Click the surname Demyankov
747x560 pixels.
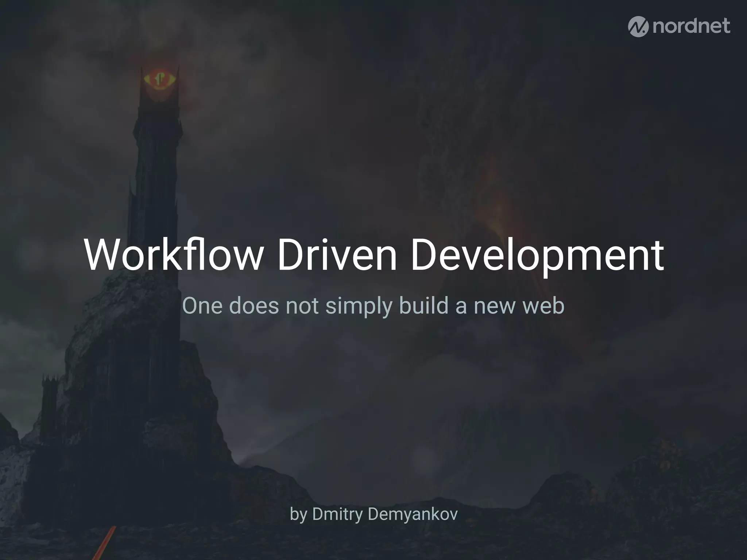(413, 514)
